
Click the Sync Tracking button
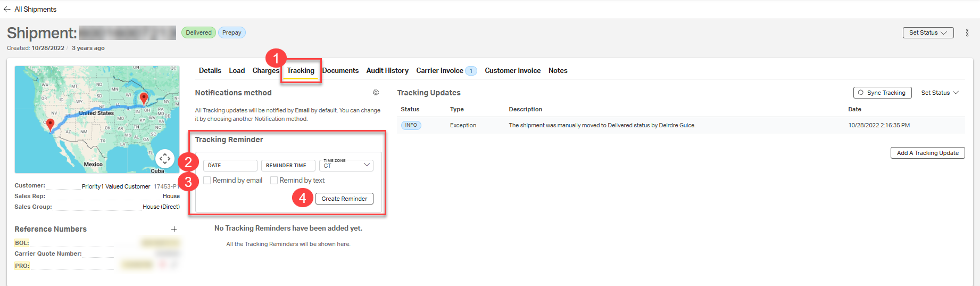pyautogui.click(x=882, y=93)
